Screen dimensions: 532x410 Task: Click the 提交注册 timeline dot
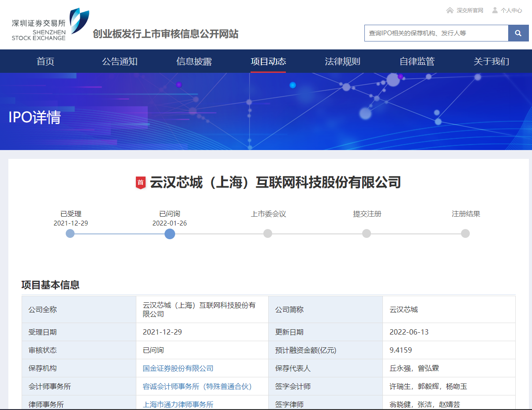(x=367, y=233)
